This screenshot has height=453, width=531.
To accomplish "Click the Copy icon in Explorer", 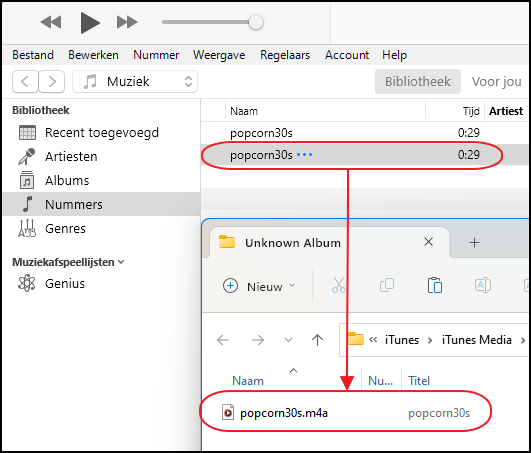I will (x=387, y=285).
